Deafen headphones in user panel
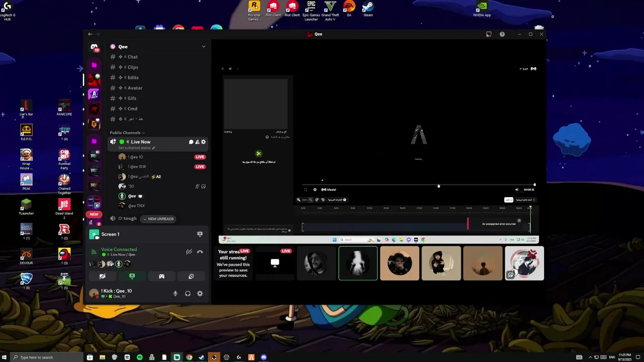This screenshot has width=644, height=362. click(188, 294)
